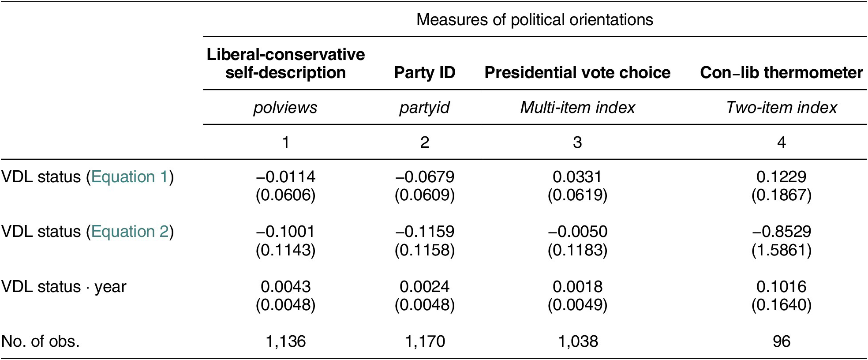Image resolution: width=868 pixels, height=360 pixels.
Task: Click the 'Con–lib thermometer' column header
Action: 781,72
